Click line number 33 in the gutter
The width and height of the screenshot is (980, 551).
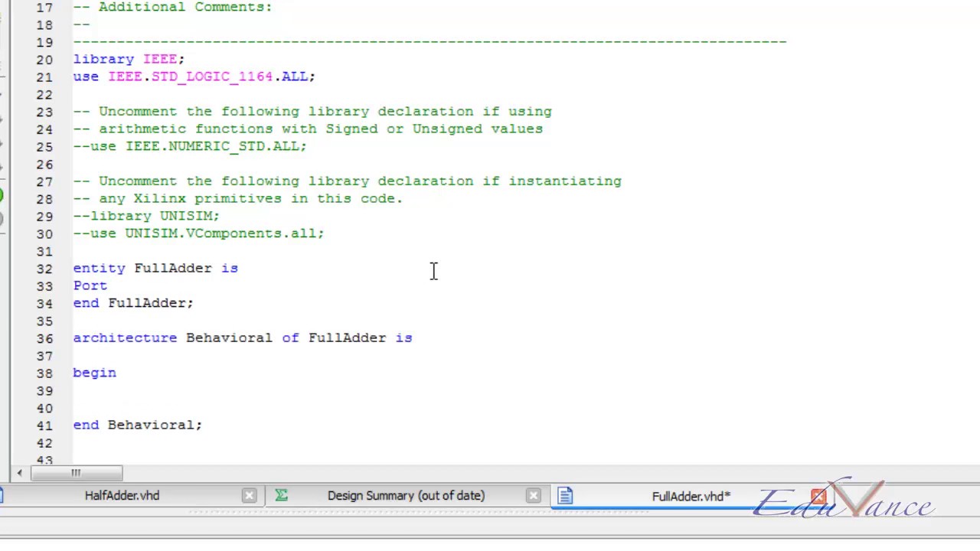tap(44, 286)
